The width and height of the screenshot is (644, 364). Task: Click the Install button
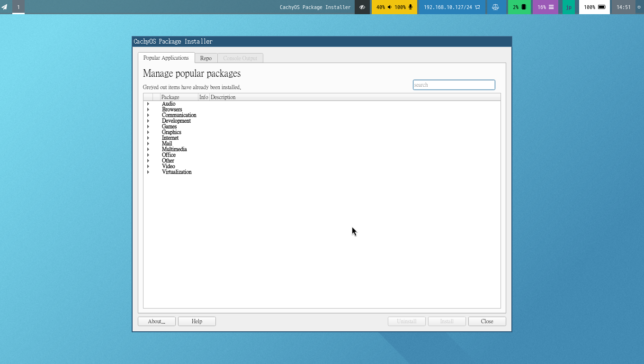pyautogui.click(x=447, y=321)
